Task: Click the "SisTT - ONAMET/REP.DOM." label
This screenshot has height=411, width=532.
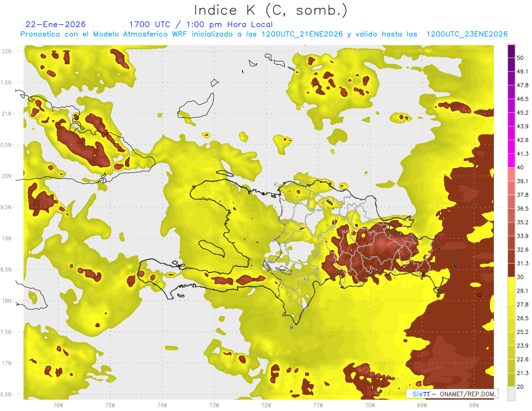Action: pyautogui.click(x=453, y=394)
